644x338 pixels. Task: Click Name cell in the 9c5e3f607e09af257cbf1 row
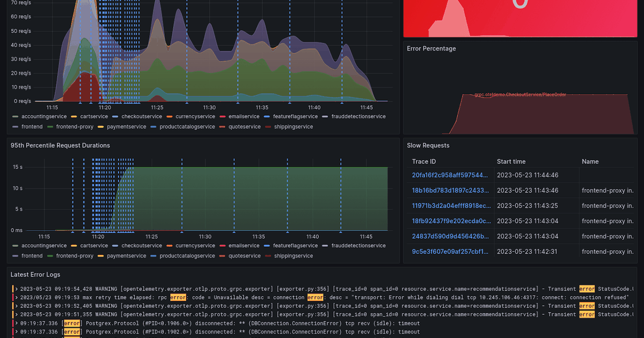coord(608,251)
